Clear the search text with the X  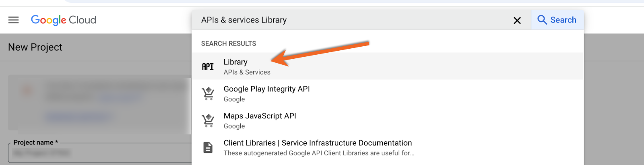click(x=517, y=21)
